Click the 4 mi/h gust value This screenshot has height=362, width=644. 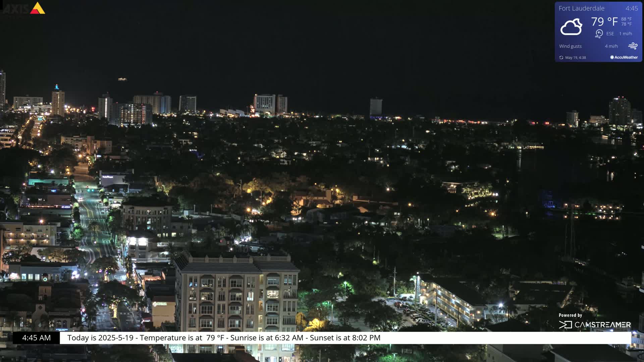(611, 46)
